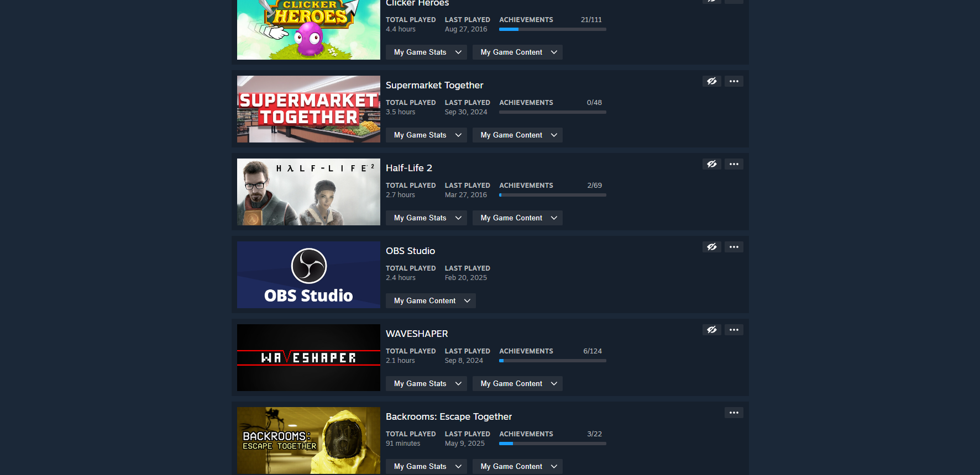Click the "3.5 hours" total played value
Viewport: 980px width, 475px height.
coord(401,112)
